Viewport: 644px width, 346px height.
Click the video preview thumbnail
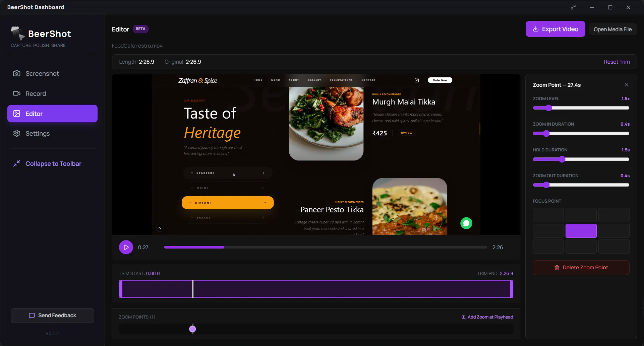coord(316,154)
